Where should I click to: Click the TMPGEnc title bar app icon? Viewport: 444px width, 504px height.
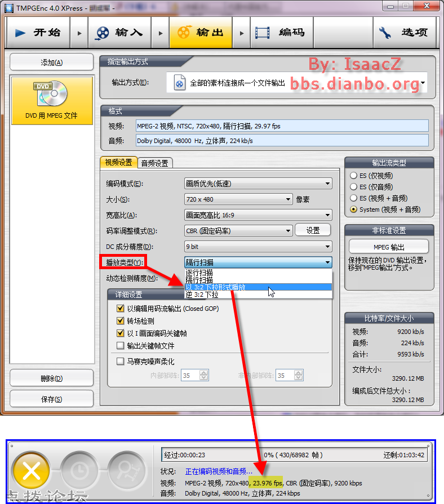click(9, 8)
